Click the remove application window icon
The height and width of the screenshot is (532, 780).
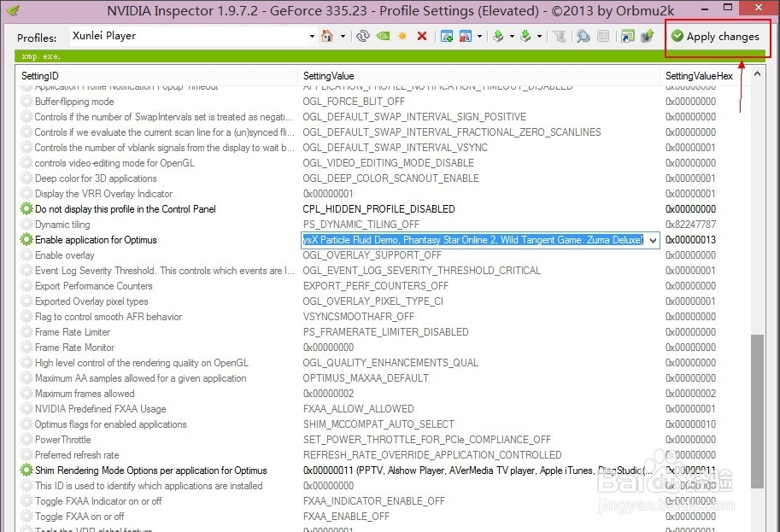(466, 36)
